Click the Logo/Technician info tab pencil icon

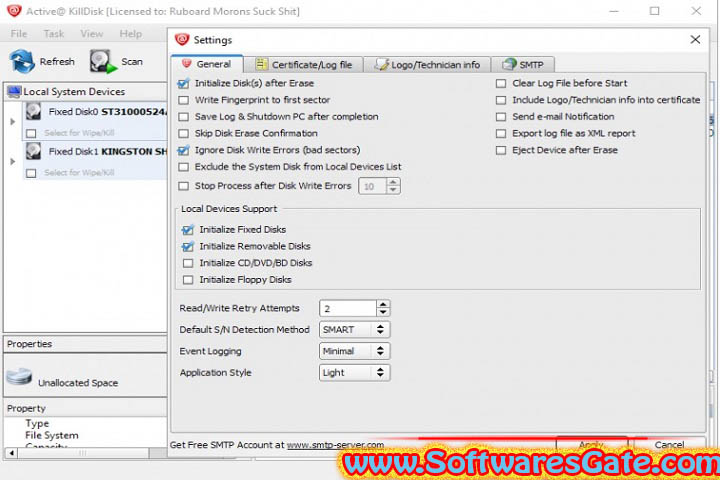(x=382, y=64)
